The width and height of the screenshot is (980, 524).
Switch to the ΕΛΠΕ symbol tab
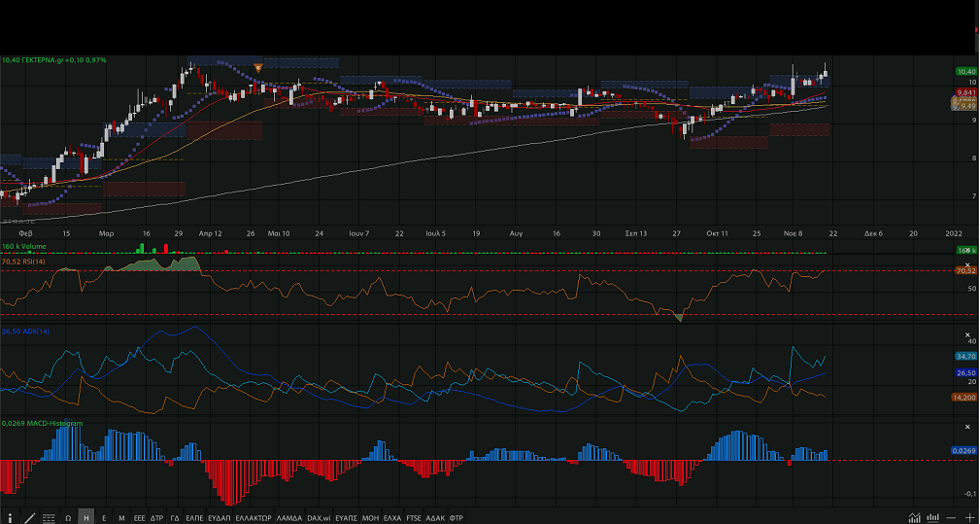tap(195, 518)
